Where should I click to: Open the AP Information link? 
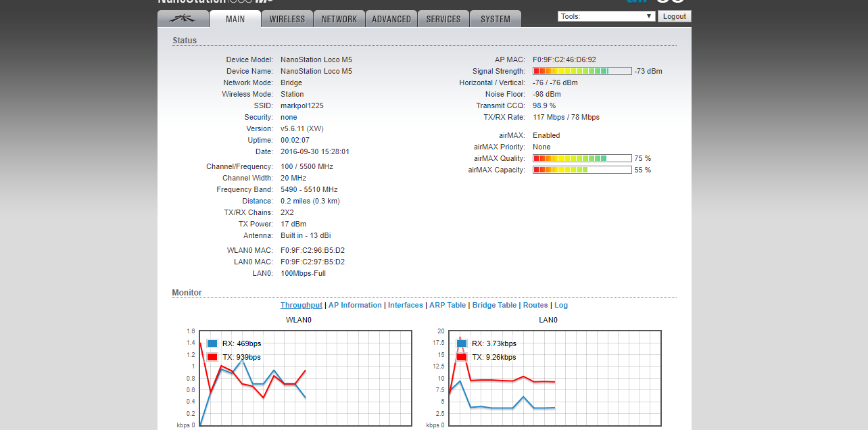pyautogui.click(x=355, y=306)
